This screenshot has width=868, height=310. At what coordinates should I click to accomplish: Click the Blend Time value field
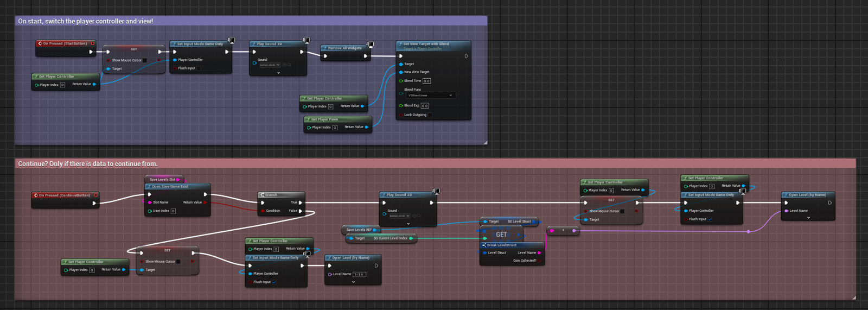pos(426,81)
